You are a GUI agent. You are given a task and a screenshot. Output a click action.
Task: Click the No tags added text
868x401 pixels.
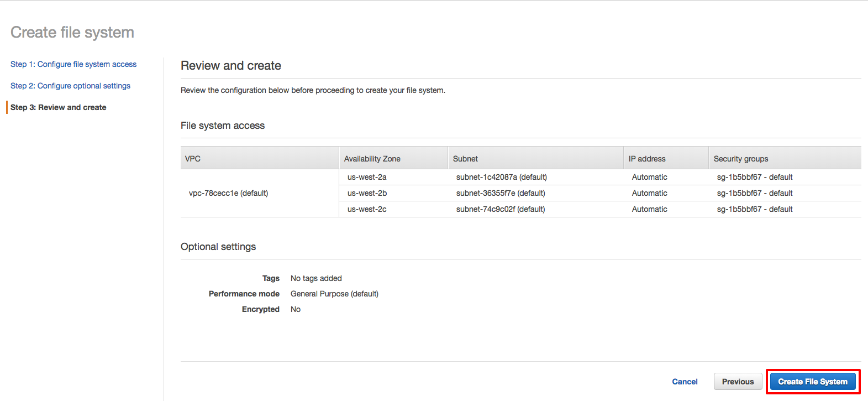pos(316,278)
